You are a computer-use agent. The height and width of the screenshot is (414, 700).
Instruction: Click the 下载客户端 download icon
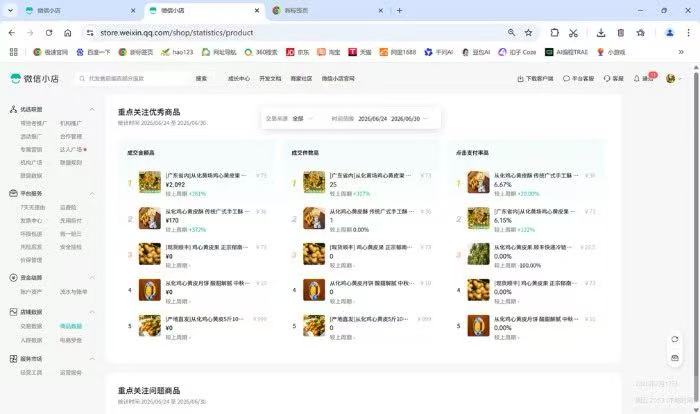520,79
